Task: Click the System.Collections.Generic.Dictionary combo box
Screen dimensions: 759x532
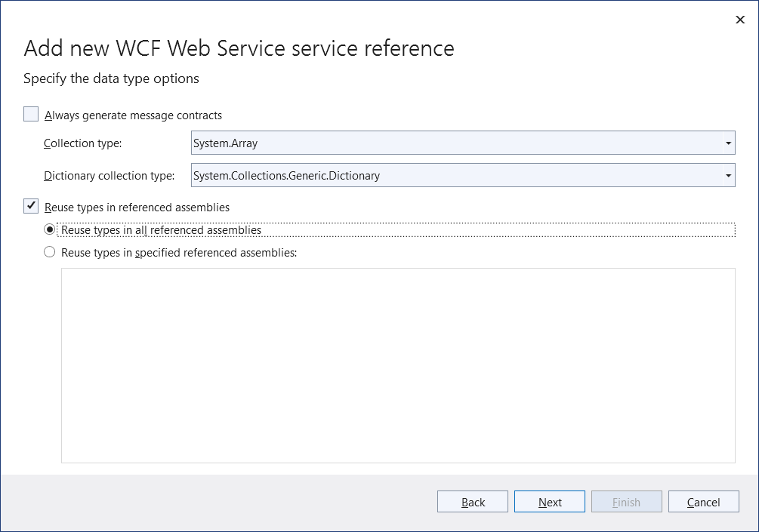Action: coord(453,175)
